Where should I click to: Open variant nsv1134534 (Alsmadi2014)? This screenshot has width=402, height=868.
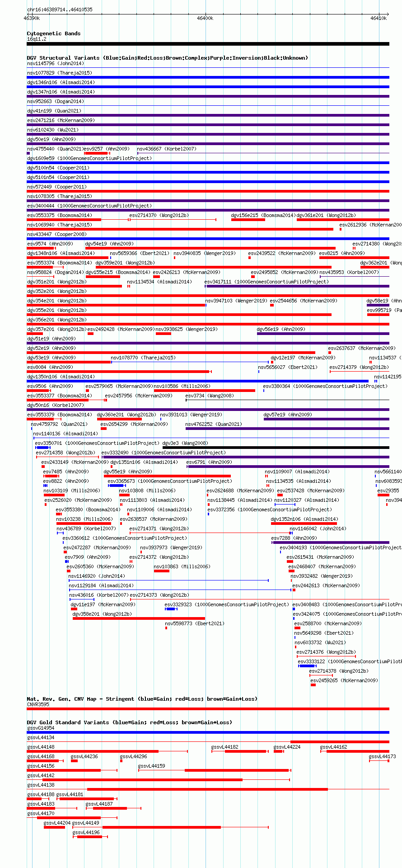coord(159,282)
